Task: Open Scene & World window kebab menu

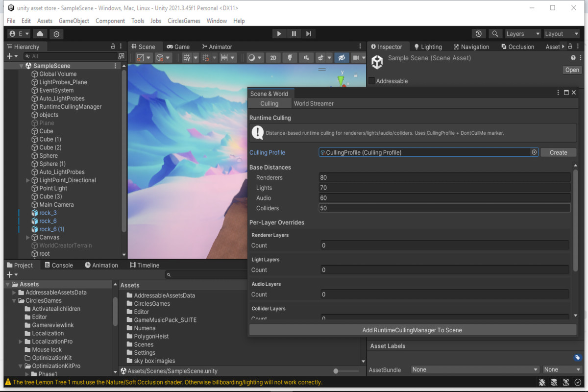Action: (x=558, y=93)
